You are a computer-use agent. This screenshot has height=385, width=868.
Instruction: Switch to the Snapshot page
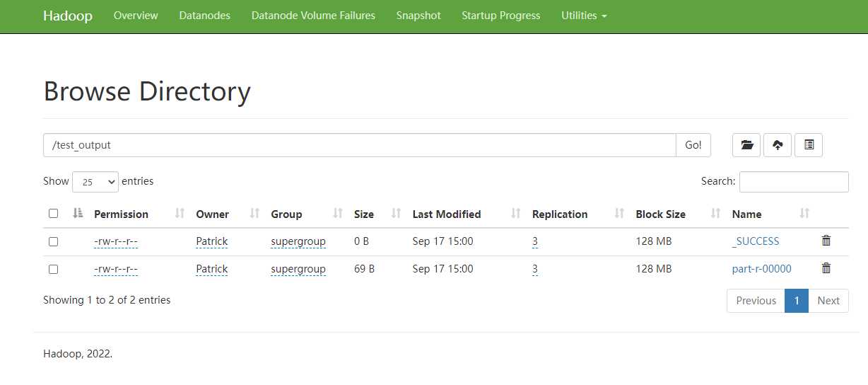click(x=418, y=15)
